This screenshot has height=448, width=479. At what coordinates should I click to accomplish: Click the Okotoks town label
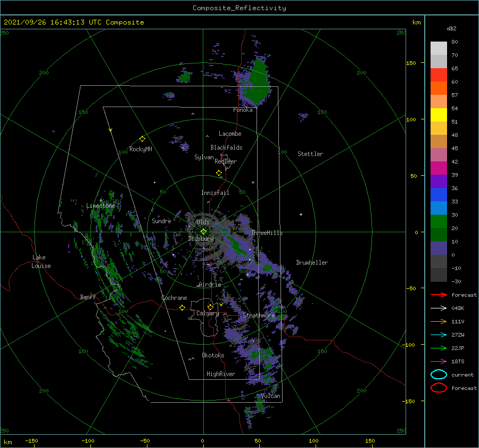click(x=213, y=355)
